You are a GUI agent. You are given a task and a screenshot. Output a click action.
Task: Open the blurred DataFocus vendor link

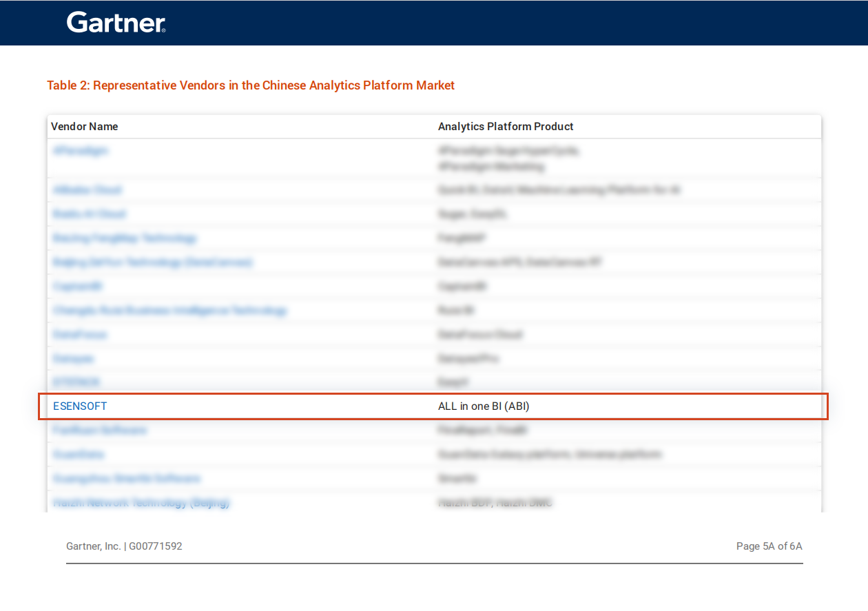click(80, 335)
